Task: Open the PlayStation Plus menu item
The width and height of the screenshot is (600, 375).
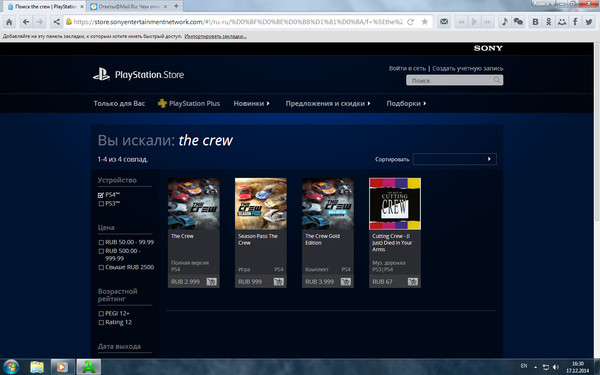Action: tap(189, 103)
